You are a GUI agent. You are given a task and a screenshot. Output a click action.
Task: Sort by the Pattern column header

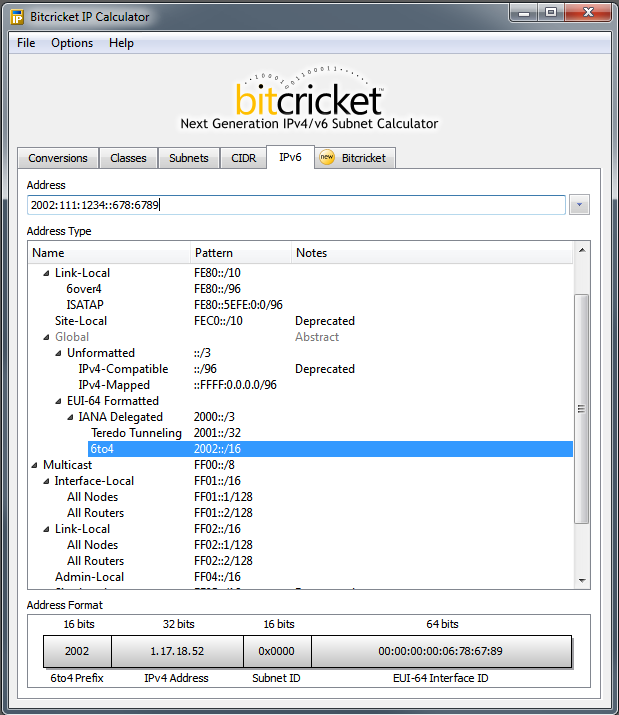point(241,253)
